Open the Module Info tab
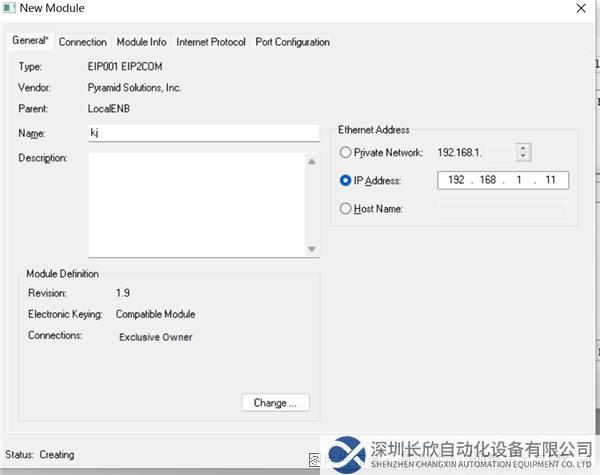Image resolution: width=600 pixels, height=475 pixels. 141,42
